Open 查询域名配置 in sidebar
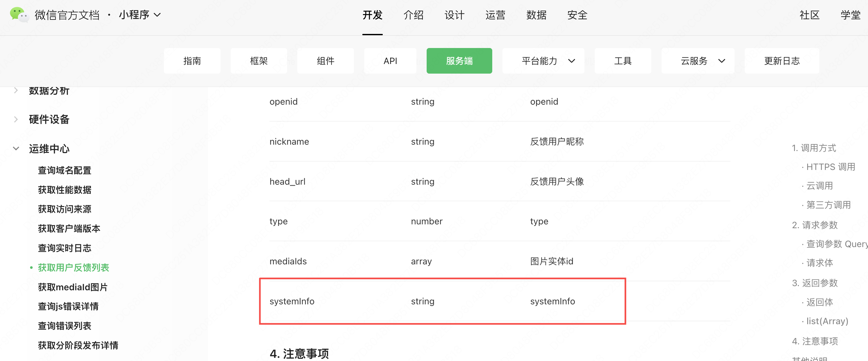 65,170
